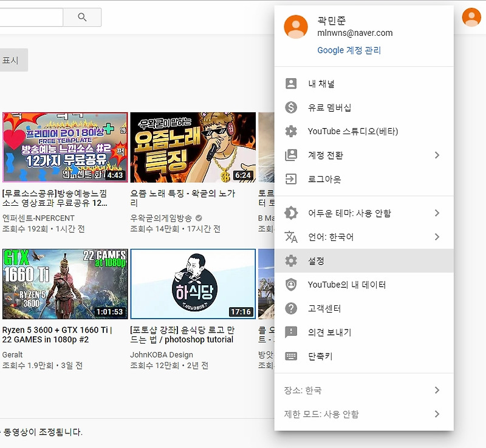Click the 내 채널 person icon
Image resolution: width=486 pixels, height=448 pixels.
point(291,84)
